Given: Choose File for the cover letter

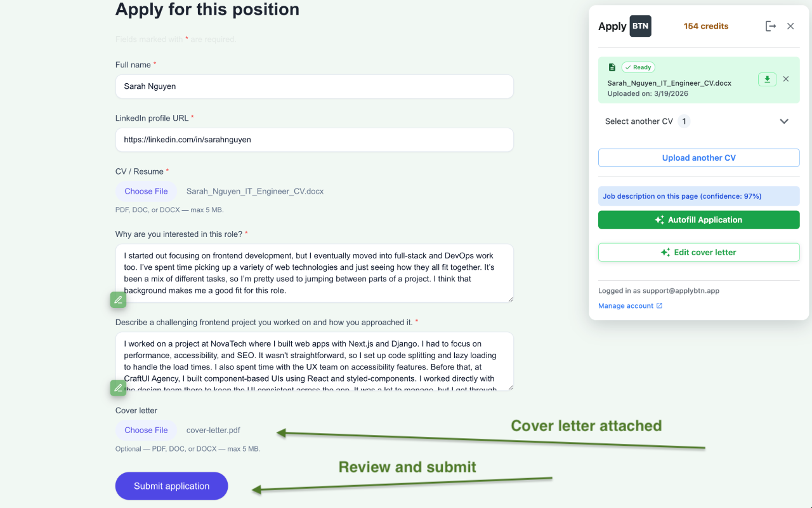Looking at the screenshot, I should [146, 430].
